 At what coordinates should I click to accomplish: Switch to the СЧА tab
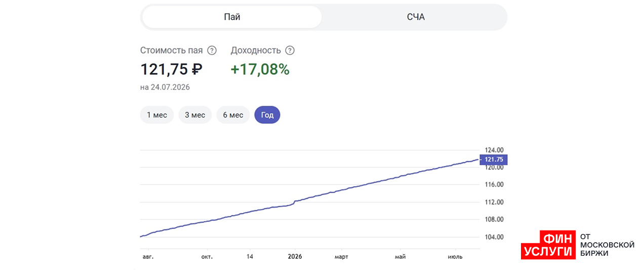[x=416, y=17]
